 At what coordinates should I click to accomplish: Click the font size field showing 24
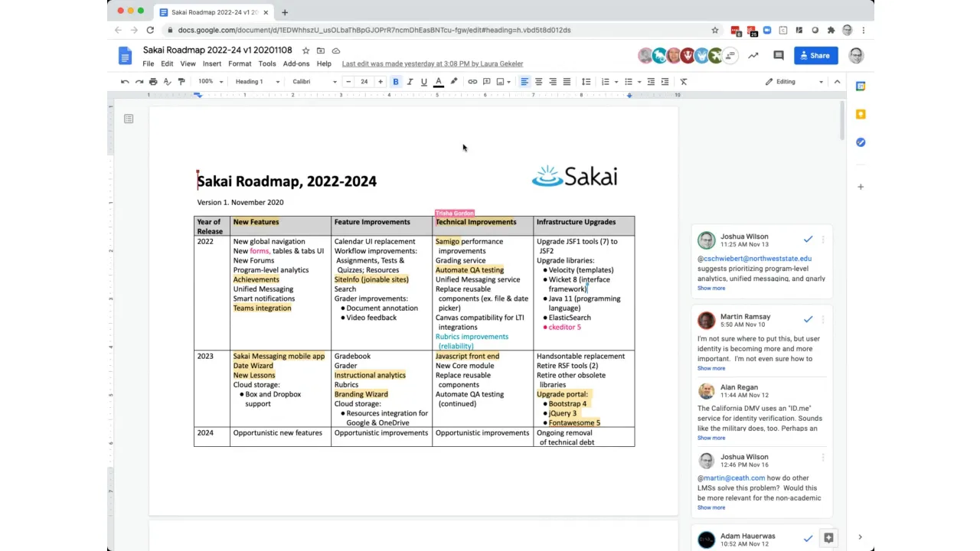pos(364,81)
